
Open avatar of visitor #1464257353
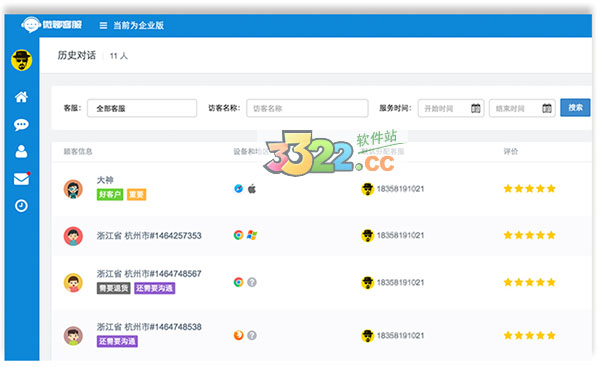point(73,236)
